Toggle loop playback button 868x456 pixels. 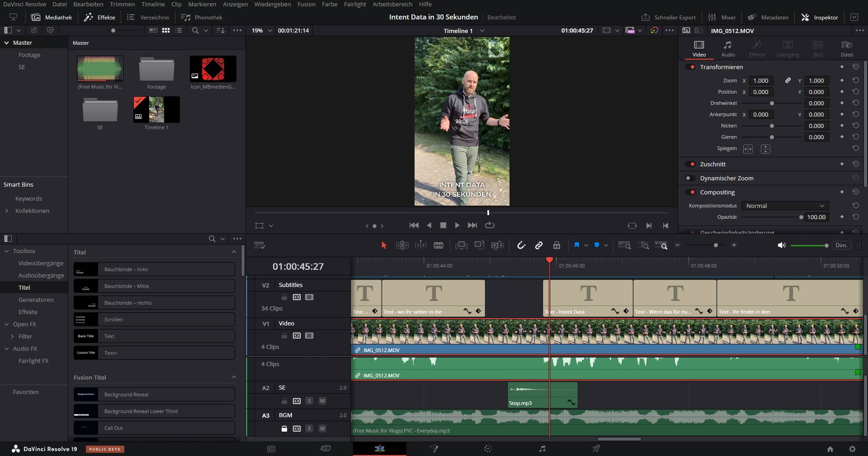click(490, 225)
